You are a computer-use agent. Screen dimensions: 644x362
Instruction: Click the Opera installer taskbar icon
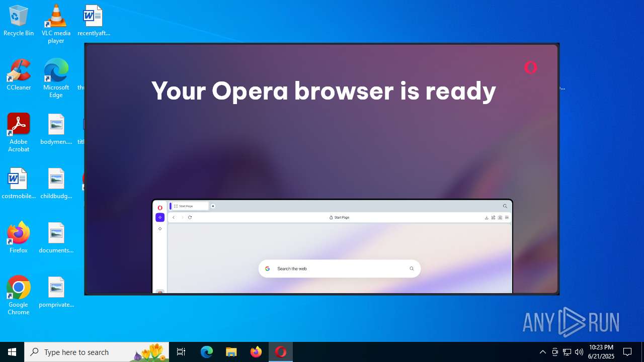point(281,352)
